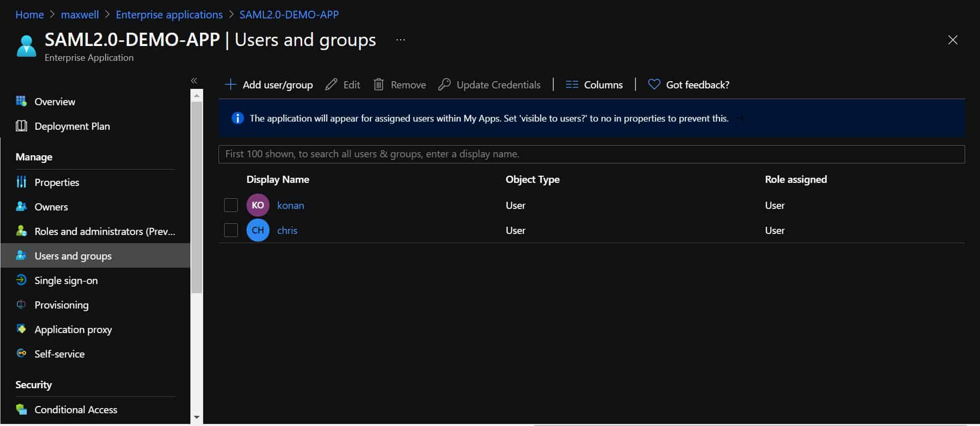The height and width of the screenshot is (426, 980).
Task: Select the checkbox for konan
Action: click(x=231, y=205)
